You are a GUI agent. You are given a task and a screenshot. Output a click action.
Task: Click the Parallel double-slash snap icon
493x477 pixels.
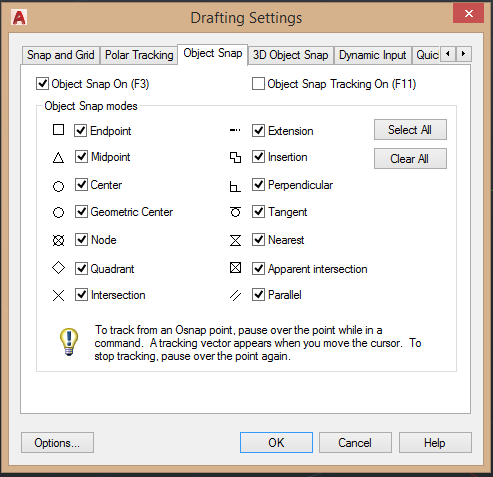(x=235, y=295)
